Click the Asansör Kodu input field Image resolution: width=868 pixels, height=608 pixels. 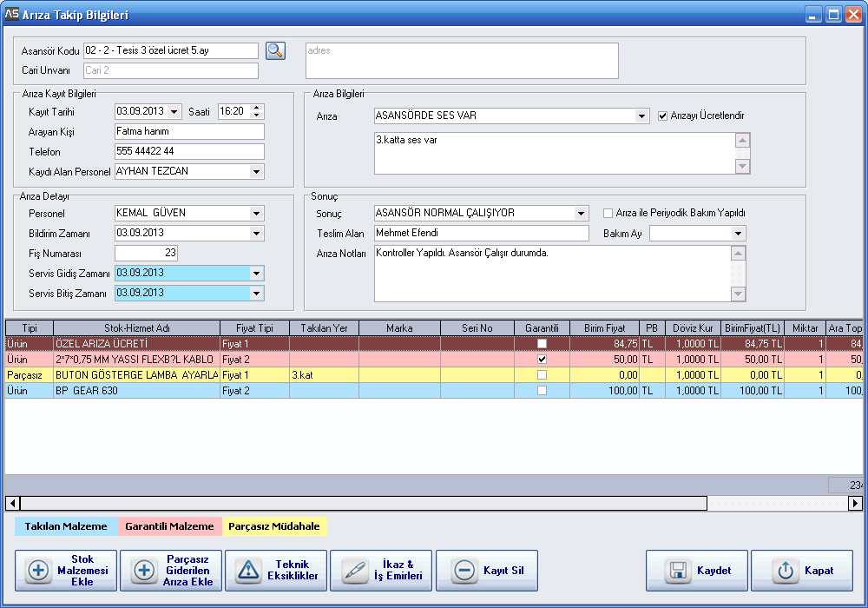click(170, 51)
